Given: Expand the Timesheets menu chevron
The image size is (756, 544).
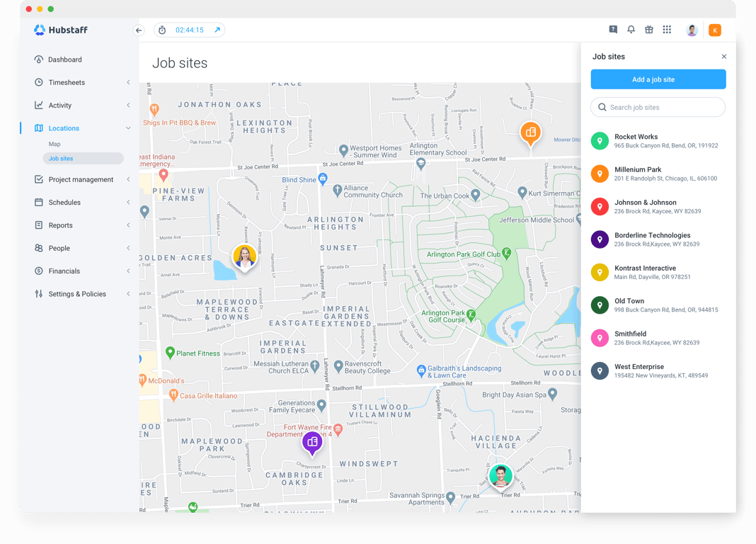Looking at the screenshot, I should [x=128, y=82].
